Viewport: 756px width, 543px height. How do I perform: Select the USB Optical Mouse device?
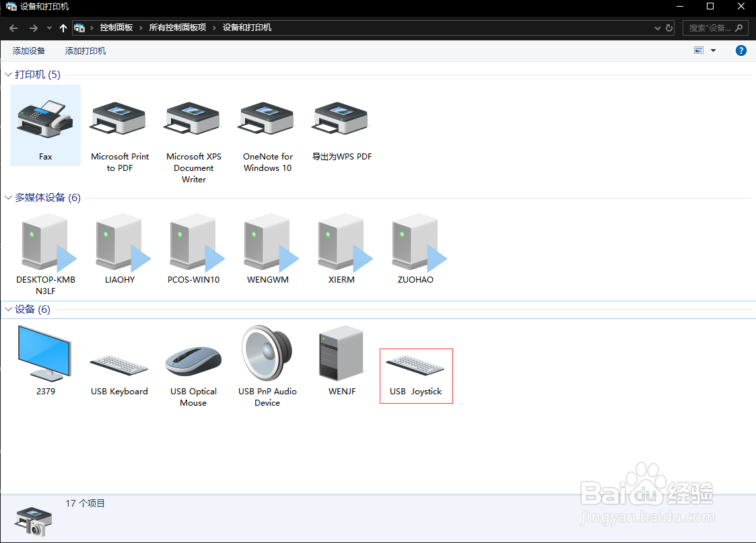coord(193,376)
